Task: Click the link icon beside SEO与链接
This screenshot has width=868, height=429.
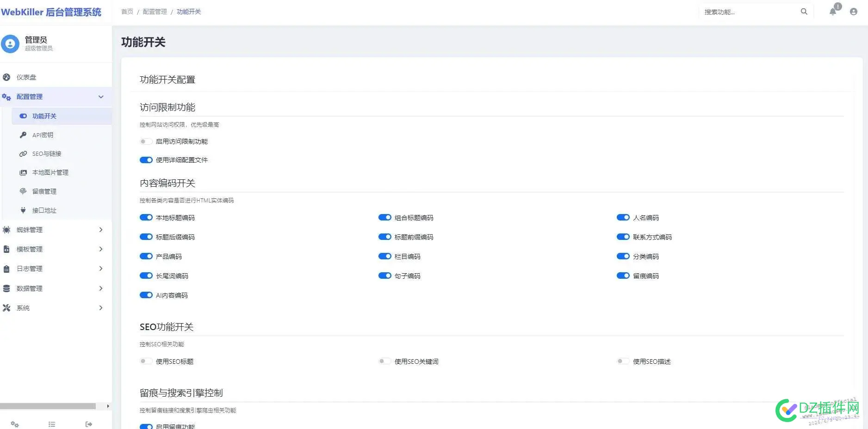Action: pos(23,154)
